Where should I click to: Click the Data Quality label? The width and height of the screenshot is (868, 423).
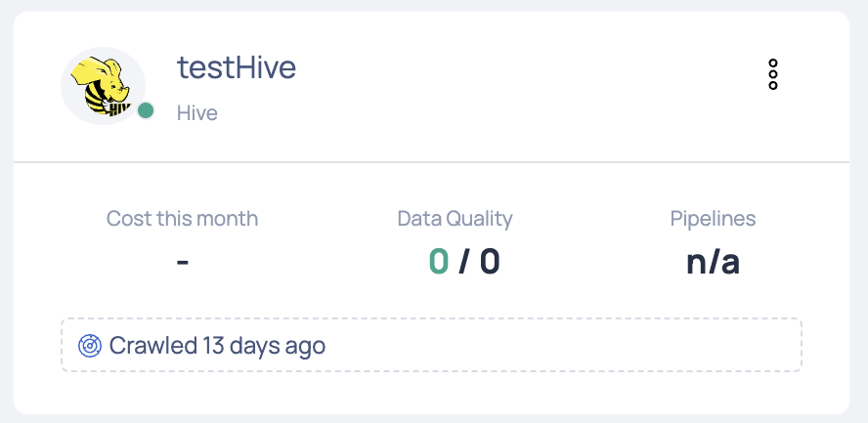pos(456,219)
